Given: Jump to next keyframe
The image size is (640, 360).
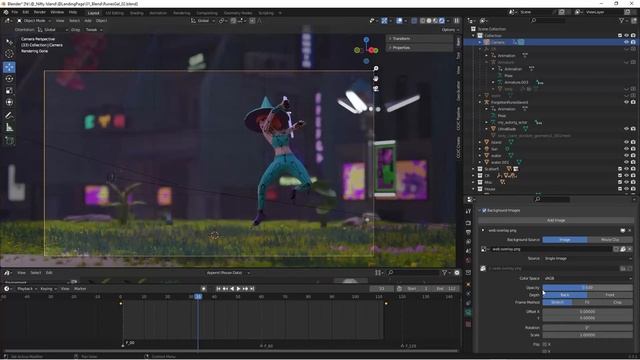Looking at the screenshot, I should tap(245, 289).
